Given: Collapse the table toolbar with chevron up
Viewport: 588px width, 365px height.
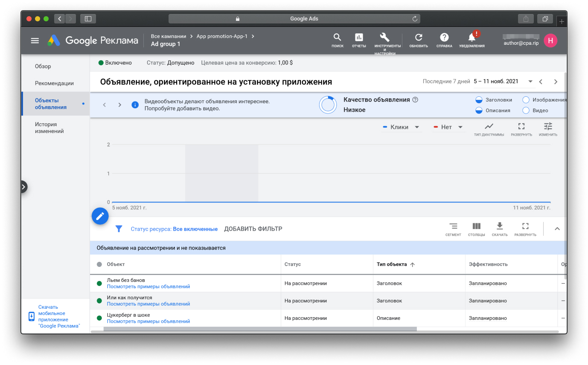Looking at the screenshot, I should [557, 229].
